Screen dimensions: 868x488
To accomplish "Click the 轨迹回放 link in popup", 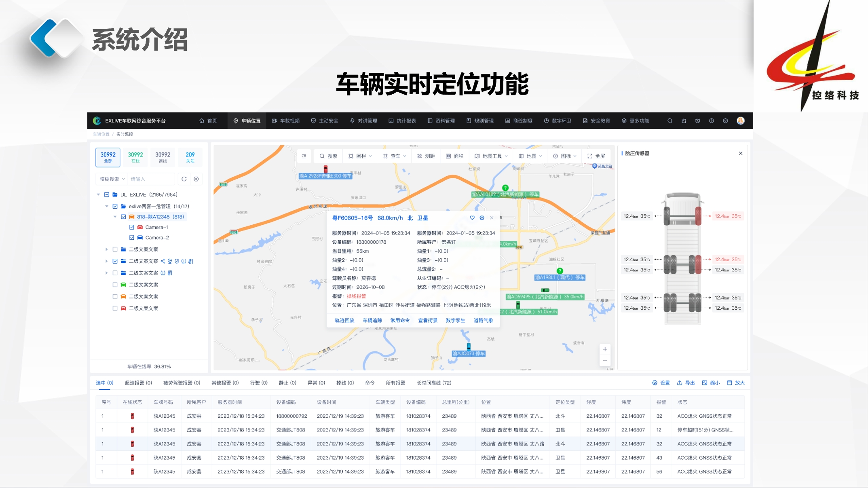I will click(x=344, y=320).
